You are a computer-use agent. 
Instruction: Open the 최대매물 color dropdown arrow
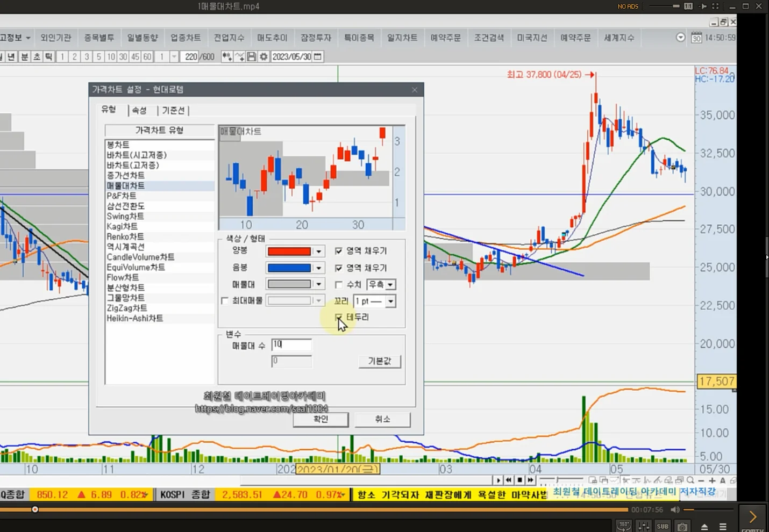click(x=319, y=301)
